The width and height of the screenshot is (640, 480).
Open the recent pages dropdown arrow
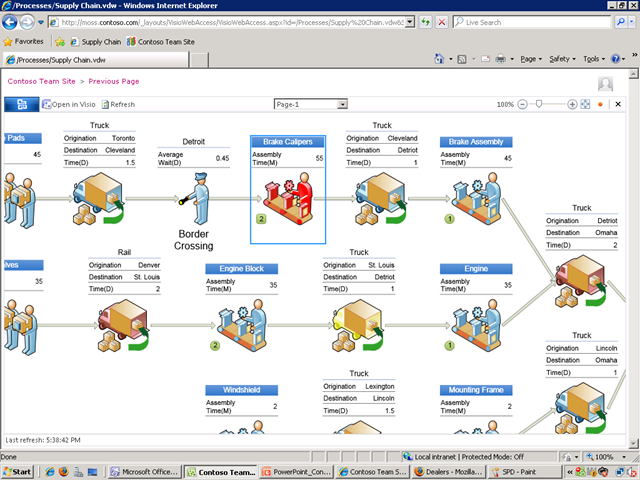41,22
